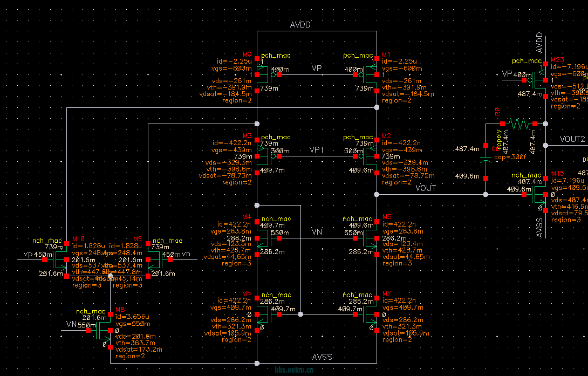Select the R0 resistor symbol
The width and height of the screenshot is (588, 376).
pyautogui.click(x=518, y=124)
